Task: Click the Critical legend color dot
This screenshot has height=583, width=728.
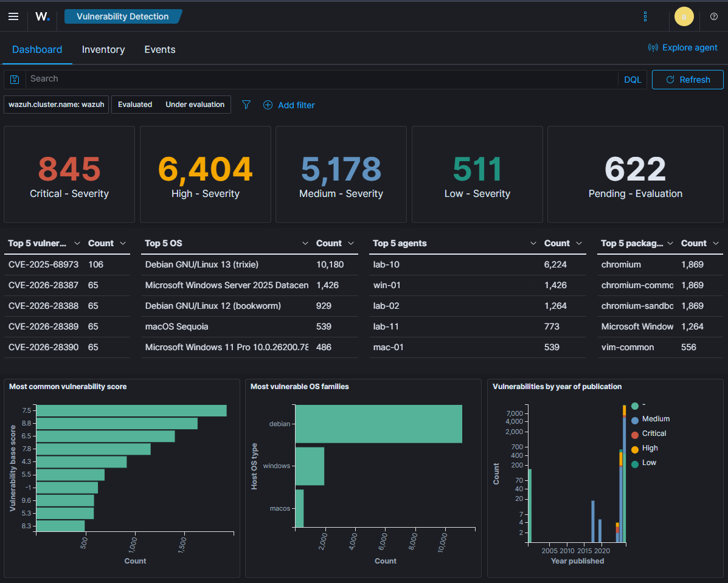Action: click(635, 435)
